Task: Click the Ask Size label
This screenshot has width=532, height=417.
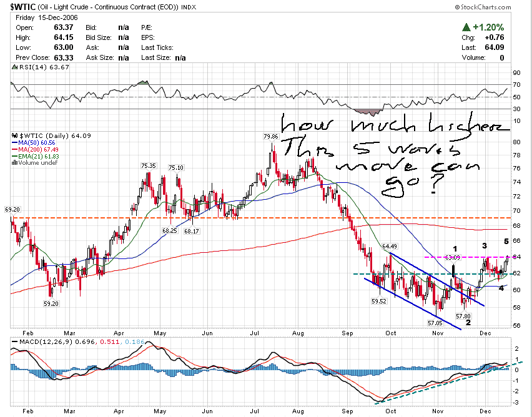Action: click(100, 57)
